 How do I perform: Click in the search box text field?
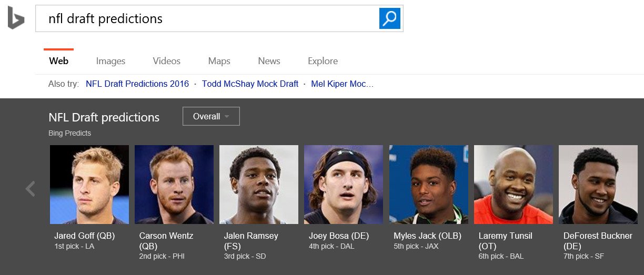tap(207, 18)
